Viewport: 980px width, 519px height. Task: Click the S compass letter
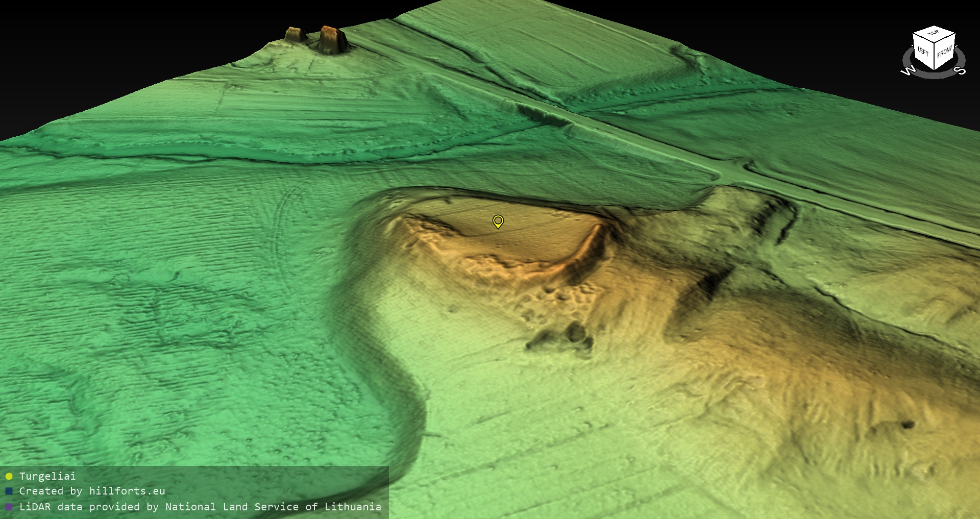(x=960, y=70)
